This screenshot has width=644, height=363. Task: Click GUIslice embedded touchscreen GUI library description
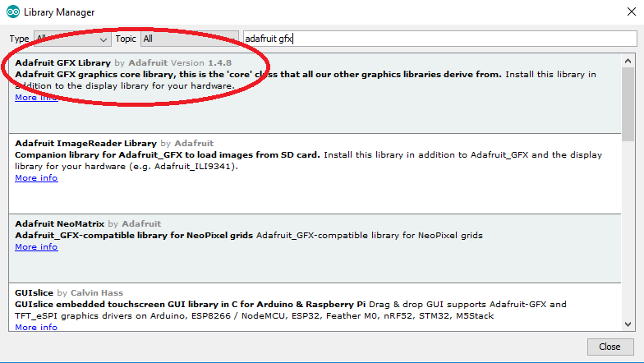(x=191, y=304)
